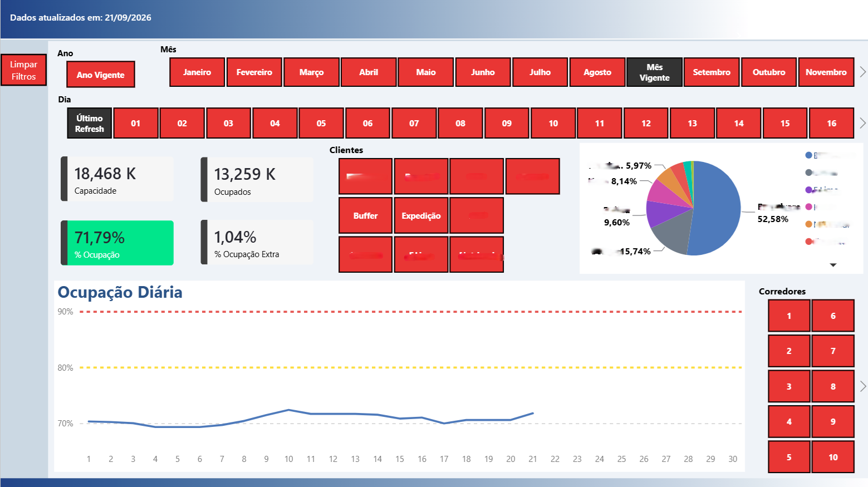Click the 1,04% Ocupação Extra card
The image size is (868, 487).
coord(257,243)
